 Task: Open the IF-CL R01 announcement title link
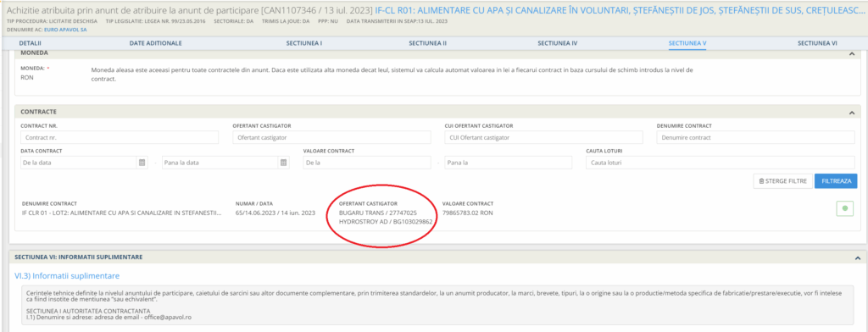click(x=620, y=10)
